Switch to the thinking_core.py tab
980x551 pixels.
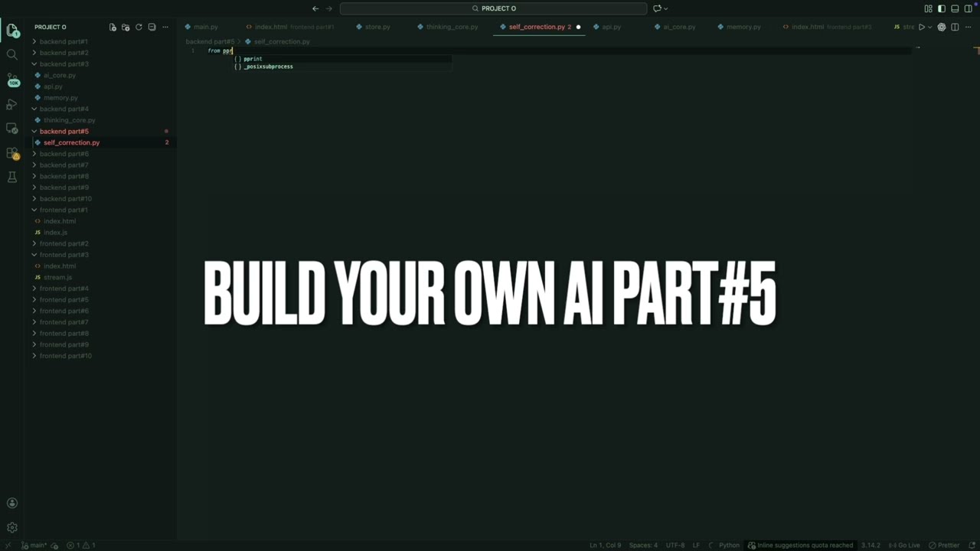(x=452, y=27)
